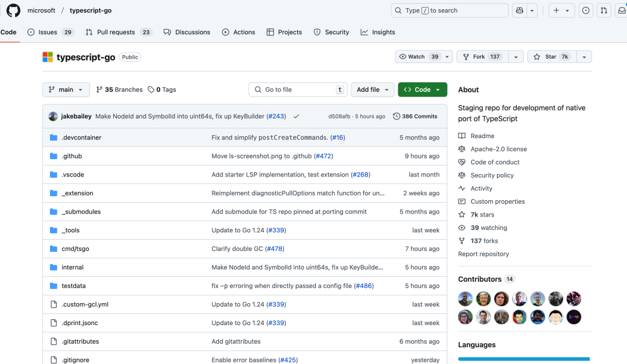
Task: Open the Copilot icon in header
Action: point(520,11)
